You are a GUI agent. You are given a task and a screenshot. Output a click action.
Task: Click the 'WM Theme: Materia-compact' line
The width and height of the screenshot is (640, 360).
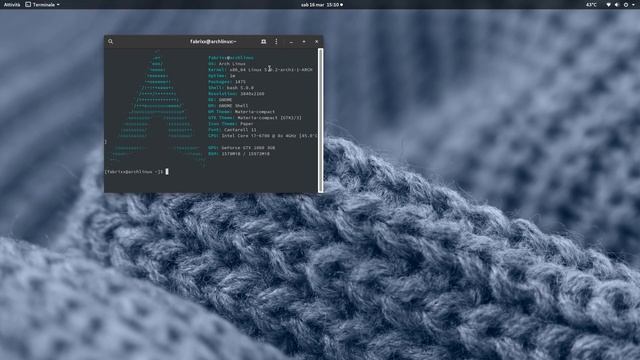[x=242, y=112]
